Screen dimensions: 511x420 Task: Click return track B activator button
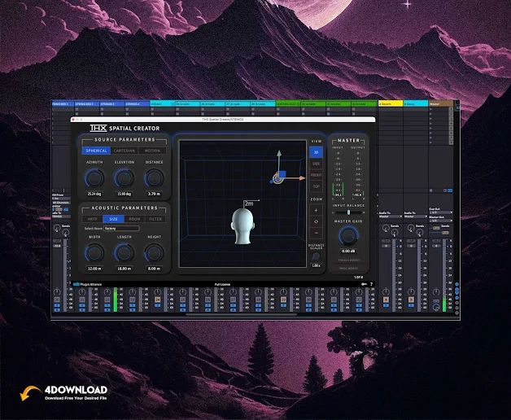[411, 300]
